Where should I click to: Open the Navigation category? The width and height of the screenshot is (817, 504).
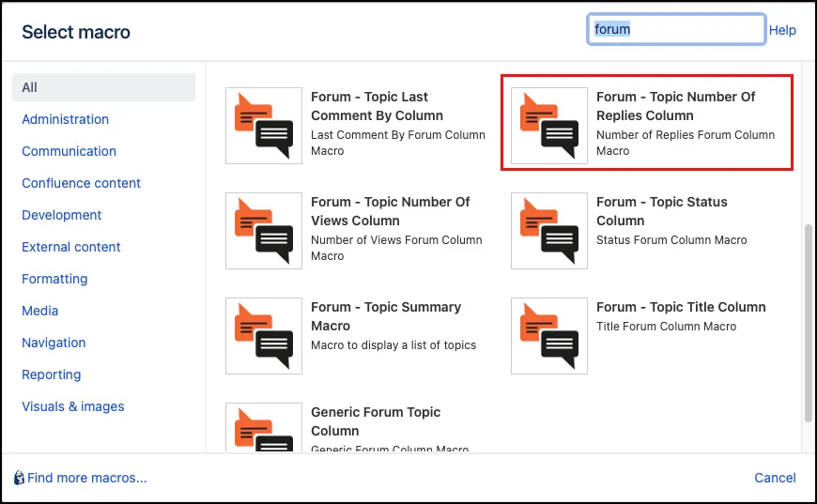coord(54,343)
